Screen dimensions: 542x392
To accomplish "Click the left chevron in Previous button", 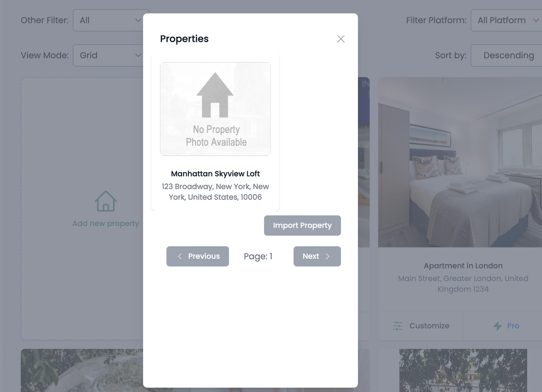I will pyautogui.click(x=180, y=256).
